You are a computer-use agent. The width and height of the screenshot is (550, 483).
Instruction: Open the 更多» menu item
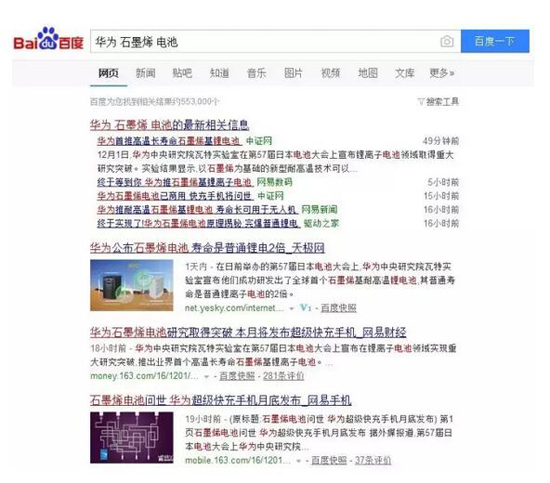point(442,73)
